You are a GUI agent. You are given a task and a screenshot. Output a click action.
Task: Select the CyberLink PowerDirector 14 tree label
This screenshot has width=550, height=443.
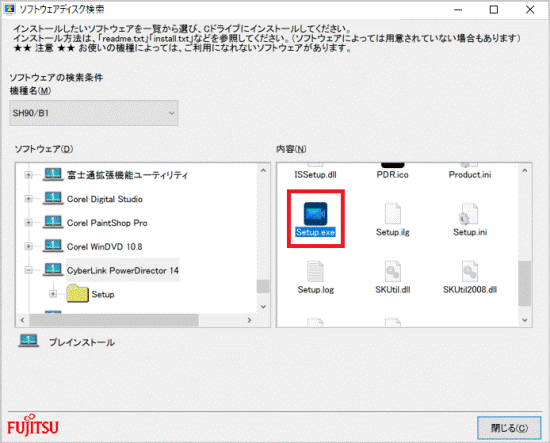point(123,270)
